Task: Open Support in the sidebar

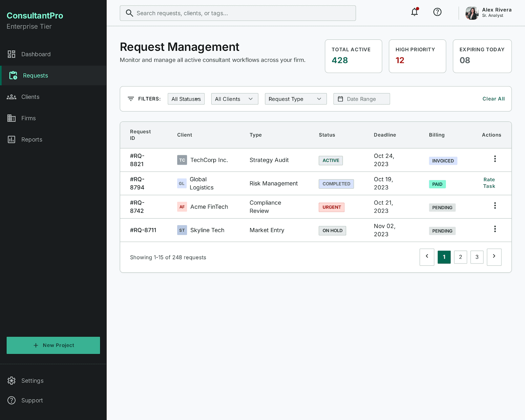Action: pos(53,400)
